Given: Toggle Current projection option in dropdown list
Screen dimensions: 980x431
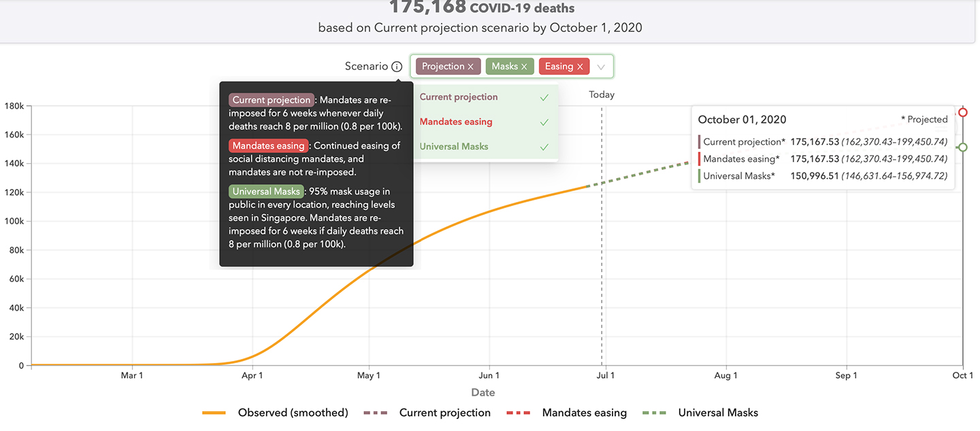Looking at the screenshot, I should [x=485, y=97].
